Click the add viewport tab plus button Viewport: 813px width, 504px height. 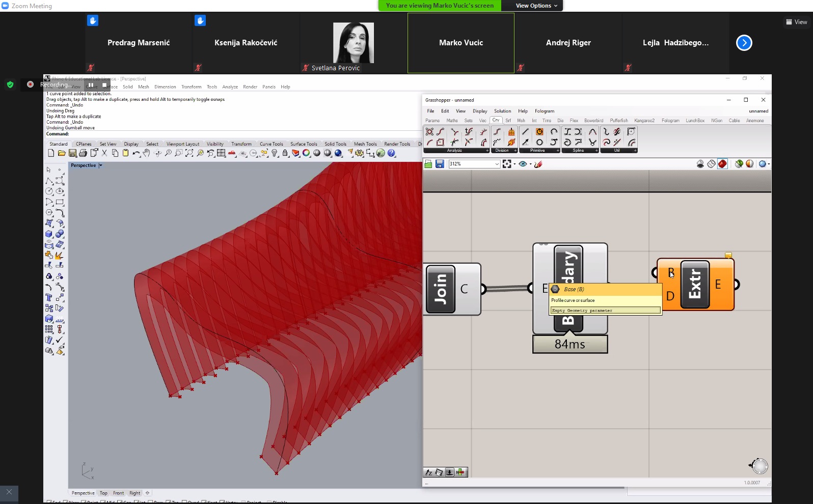(x=148, y=493)
